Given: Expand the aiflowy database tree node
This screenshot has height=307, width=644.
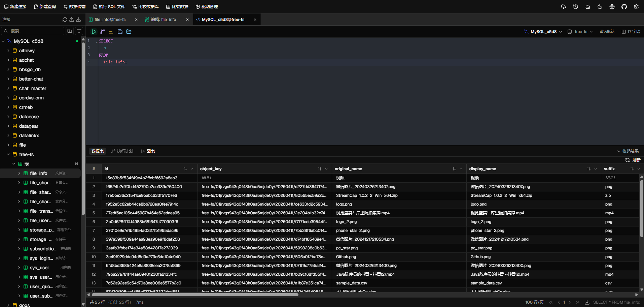Looking at the screenshot, I should pos(8,51).
